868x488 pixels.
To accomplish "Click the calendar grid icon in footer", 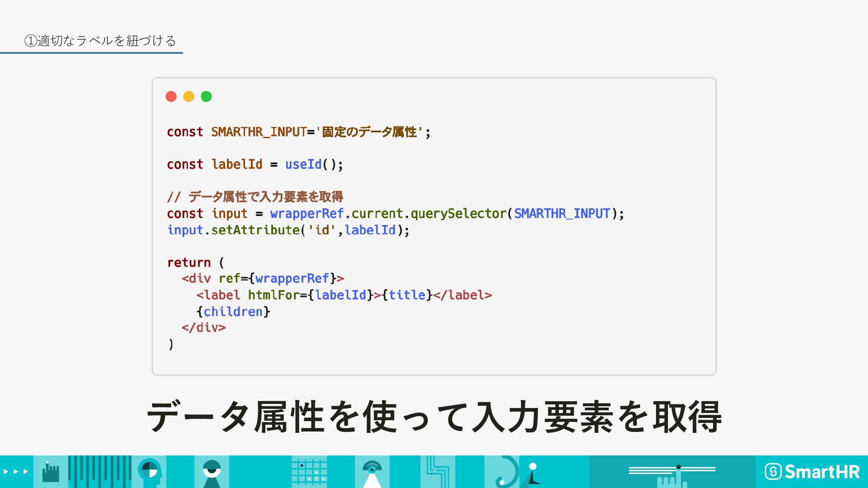I will coord(309,472).
